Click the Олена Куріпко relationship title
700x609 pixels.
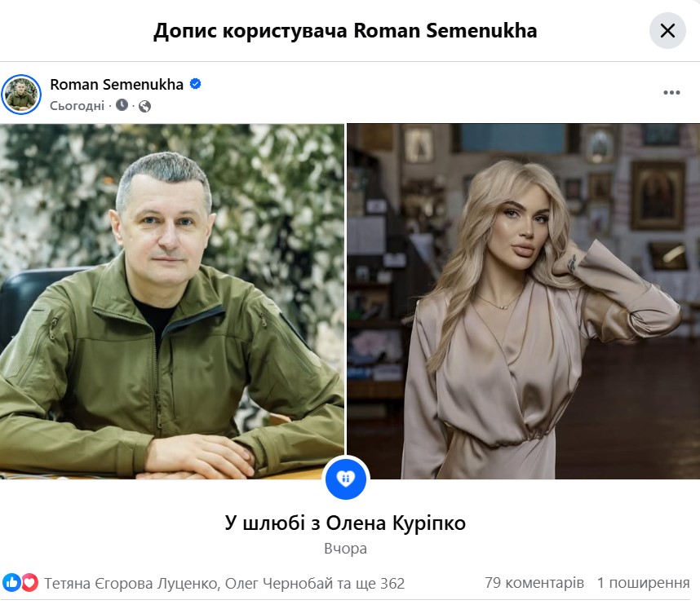[x=346, y=523]
